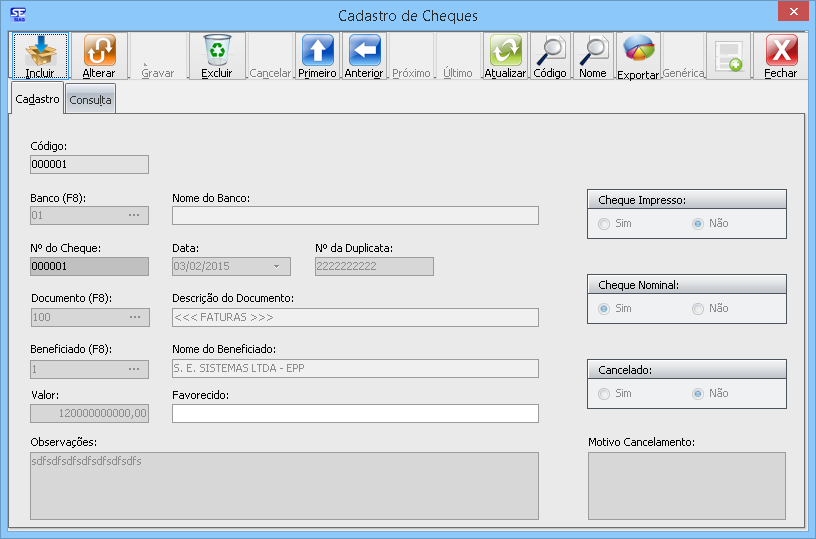Open the Data date dropdown arrow
This screenshot has height=539, width=816.
coord(277,267)
